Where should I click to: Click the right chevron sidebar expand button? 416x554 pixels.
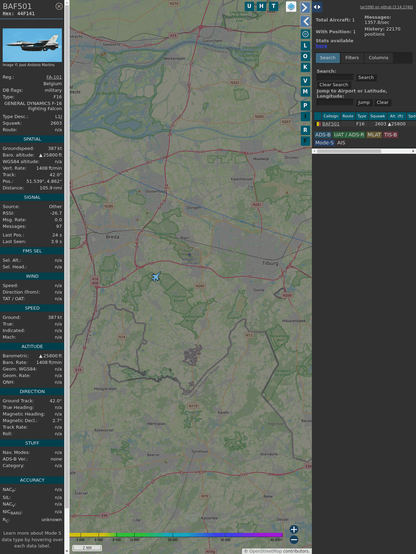pyautogui.click(x=305, y=7)
